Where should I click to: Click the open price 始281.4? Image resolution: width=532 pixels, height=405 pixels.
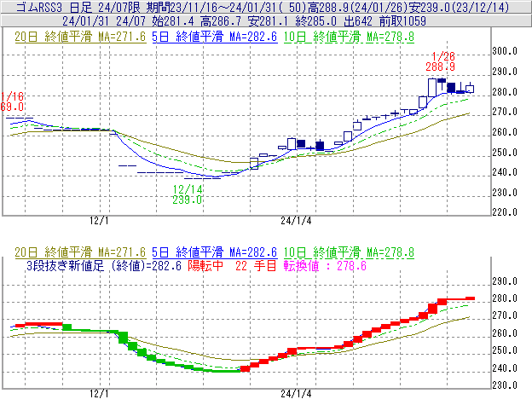[x=173, y=21]
